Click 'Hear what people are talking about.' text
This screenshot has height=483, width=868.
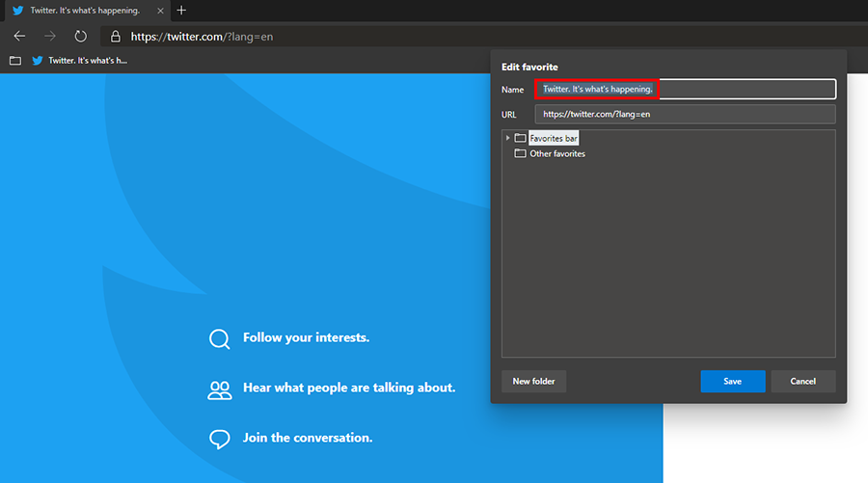pos(349,388)
